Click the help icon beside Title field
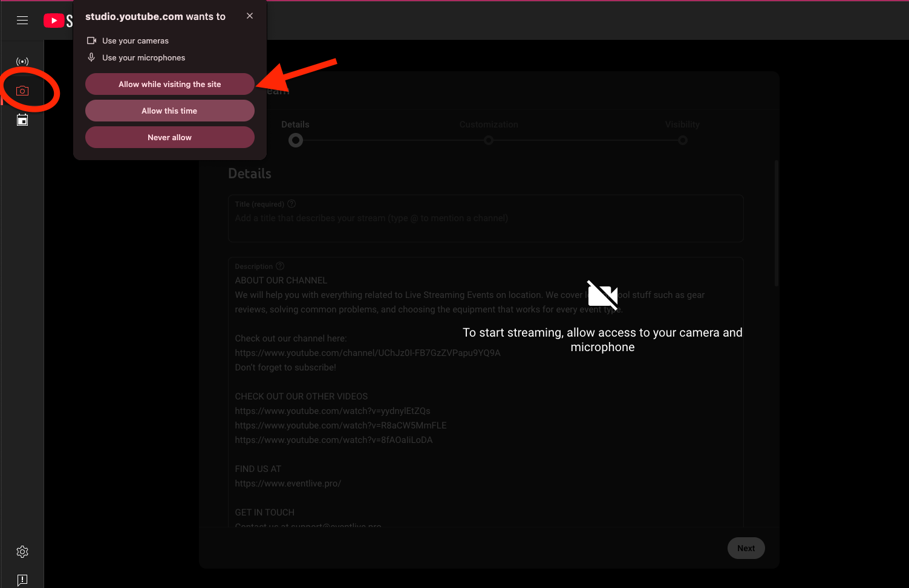This screenshot has width=909, height=588. [292, 204]
